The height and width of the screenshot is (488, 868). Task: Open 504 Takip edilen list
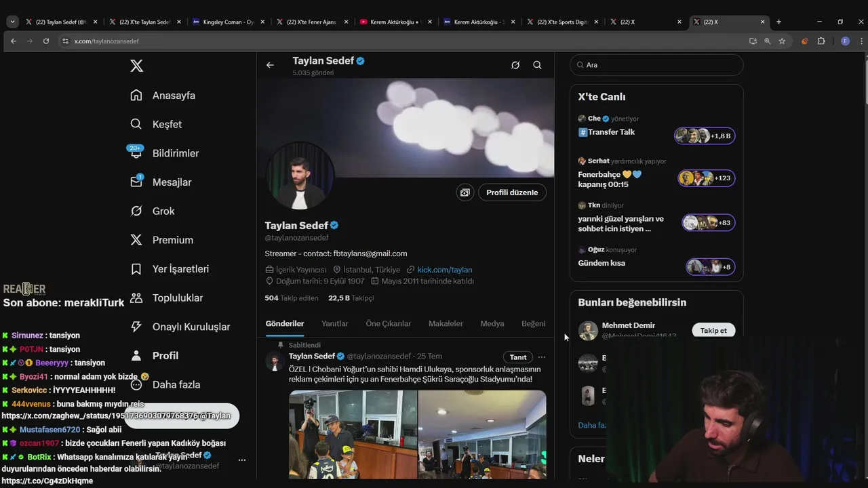tap(292, 298)
